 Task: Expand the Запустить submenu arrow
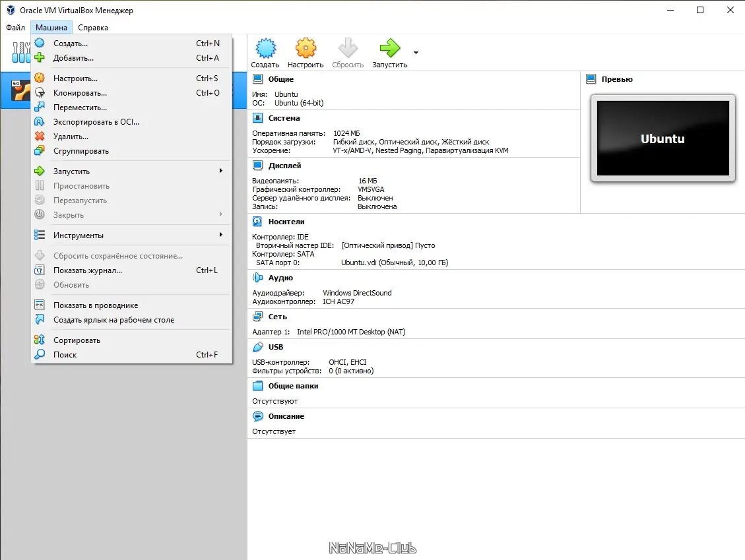221,171
